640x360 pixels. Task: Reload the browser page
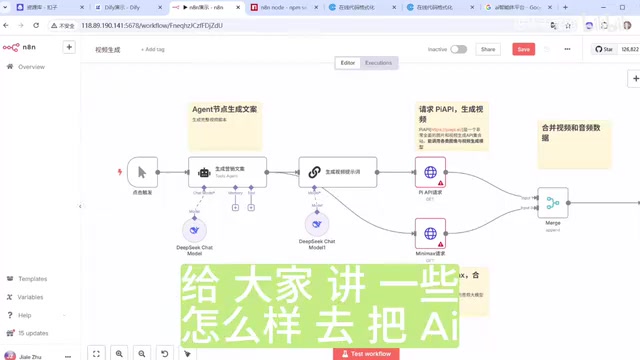[36, 25]
